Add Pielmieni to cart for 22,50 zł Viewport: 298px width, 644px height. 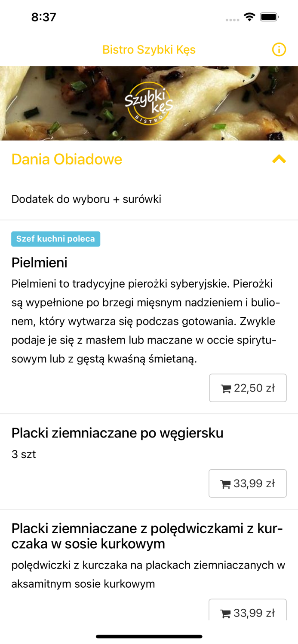248,388
